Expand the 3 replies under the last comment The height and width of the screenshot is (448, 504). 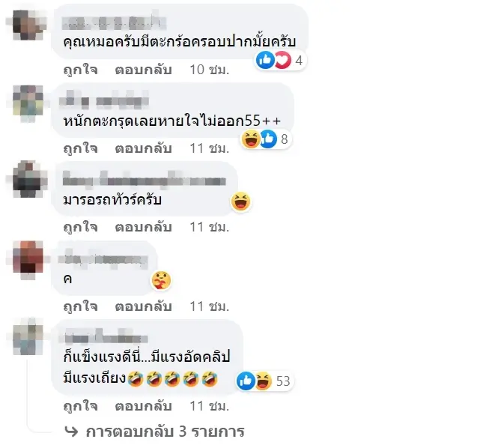154,432
